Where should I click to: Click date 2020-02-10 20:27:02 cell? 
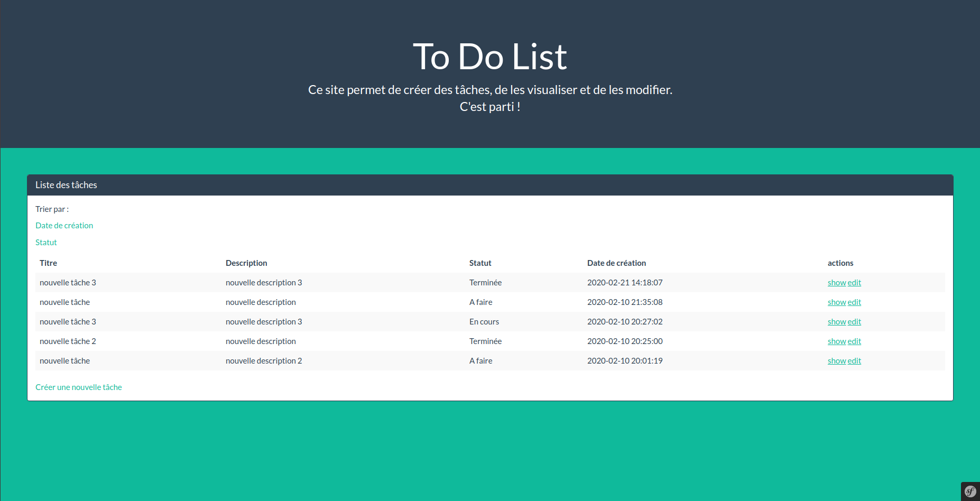pos(625,322)
